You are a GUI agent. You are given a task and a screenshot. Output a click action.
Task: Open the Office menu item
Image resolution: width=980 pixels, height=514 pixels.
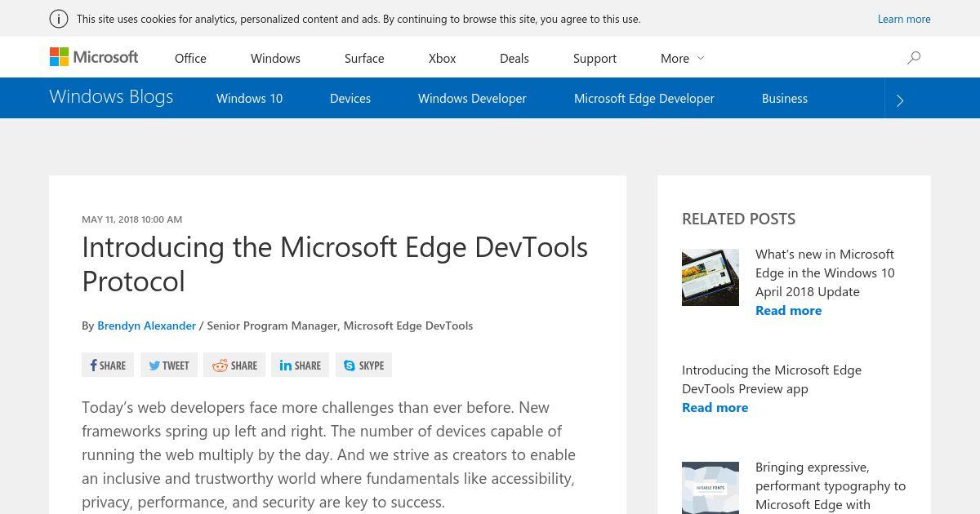coord(190,58)
